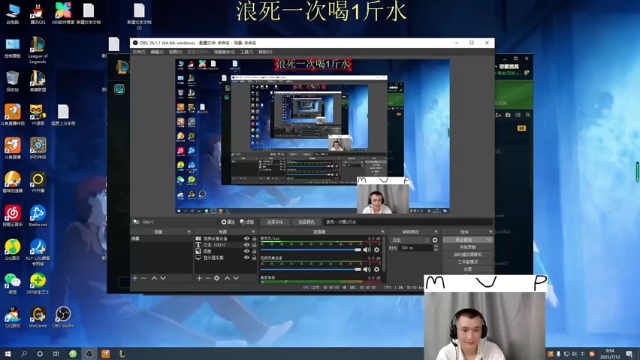Adjust transition duration stepper arrows

pyautogui.click(x=436, y=248)
